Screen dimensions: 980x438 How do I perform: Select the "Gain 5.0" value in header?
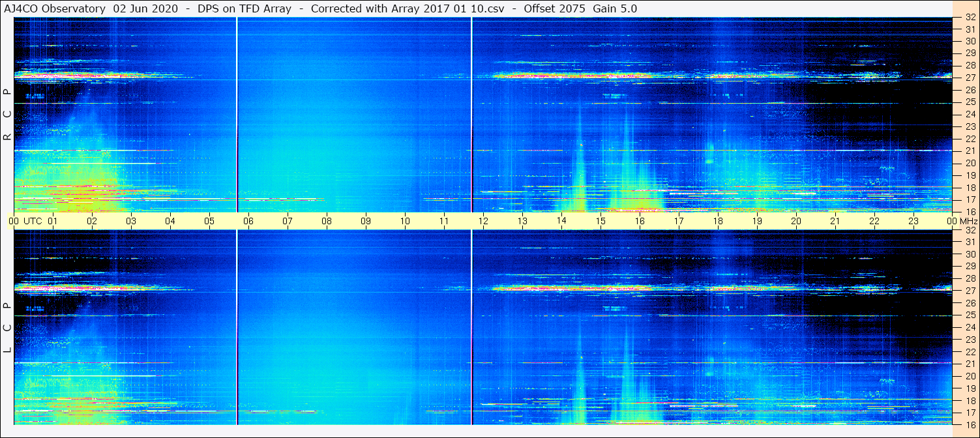coord(615,8)
